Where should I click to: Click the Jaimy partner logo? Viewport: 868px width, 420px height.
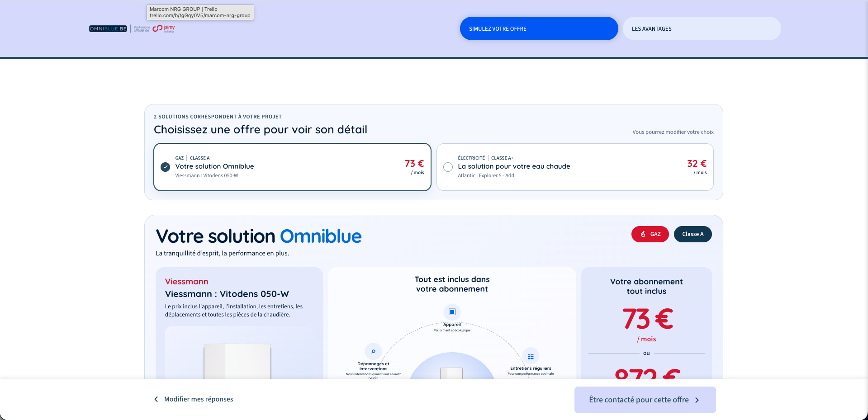164,29
